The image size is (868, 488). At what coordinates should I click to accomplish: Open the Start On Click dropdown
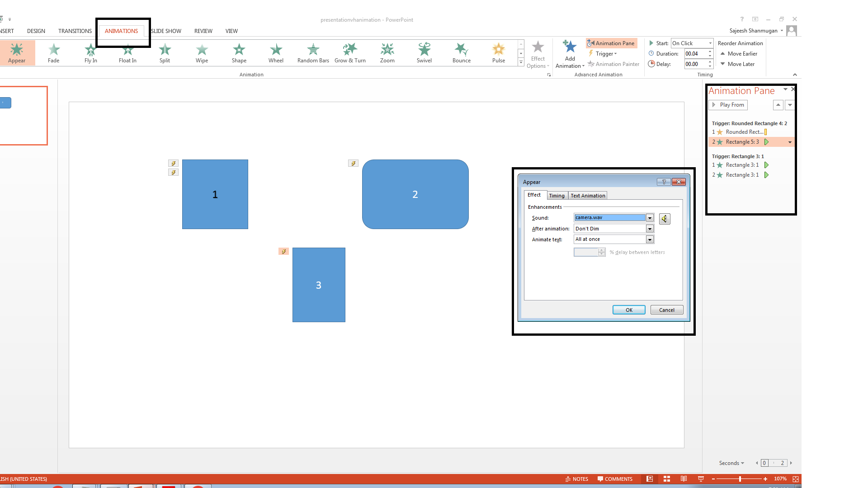click(710, 43)
